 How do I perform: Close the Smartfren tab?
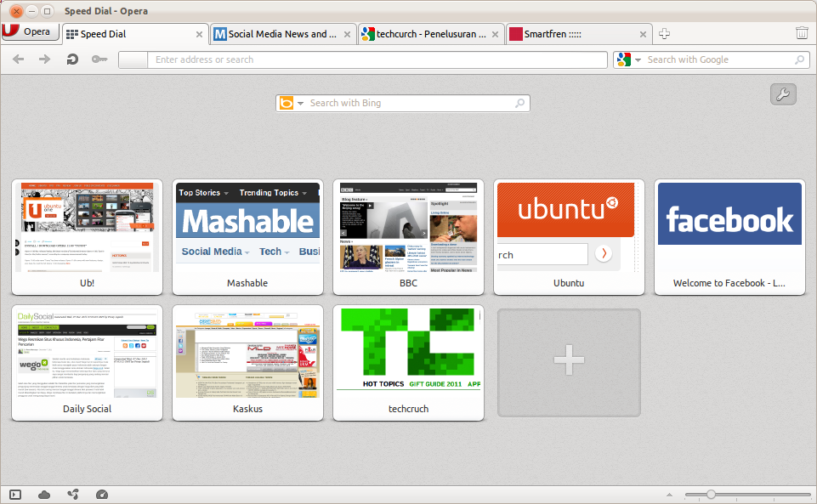643,34
